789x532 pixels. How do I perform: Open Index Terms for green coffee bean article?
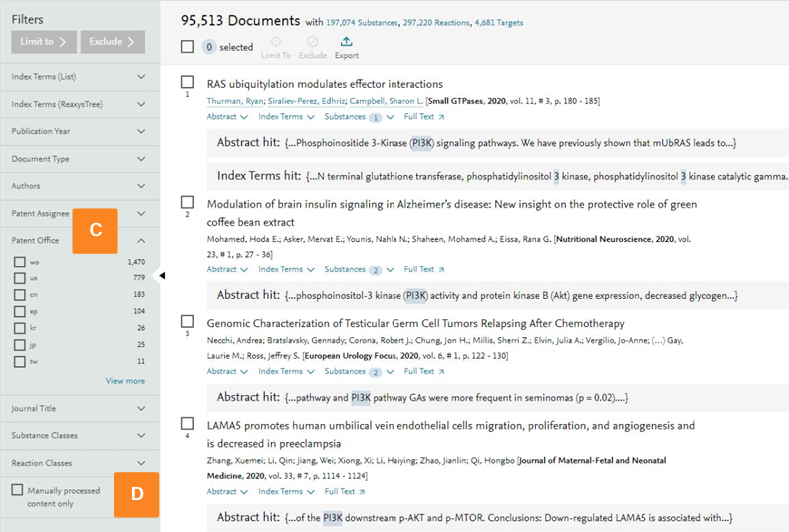coord(285,269)
